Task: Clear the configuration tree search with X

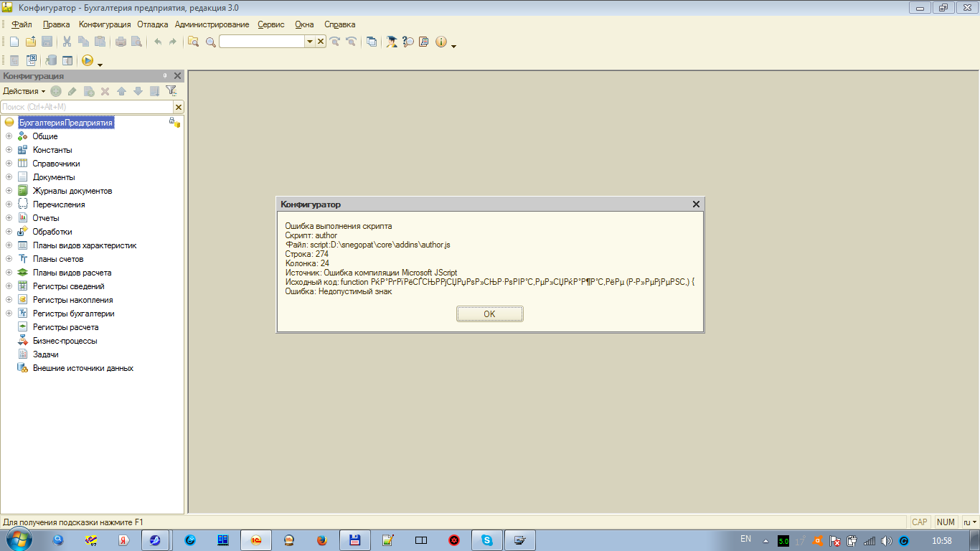Action: 179,107
